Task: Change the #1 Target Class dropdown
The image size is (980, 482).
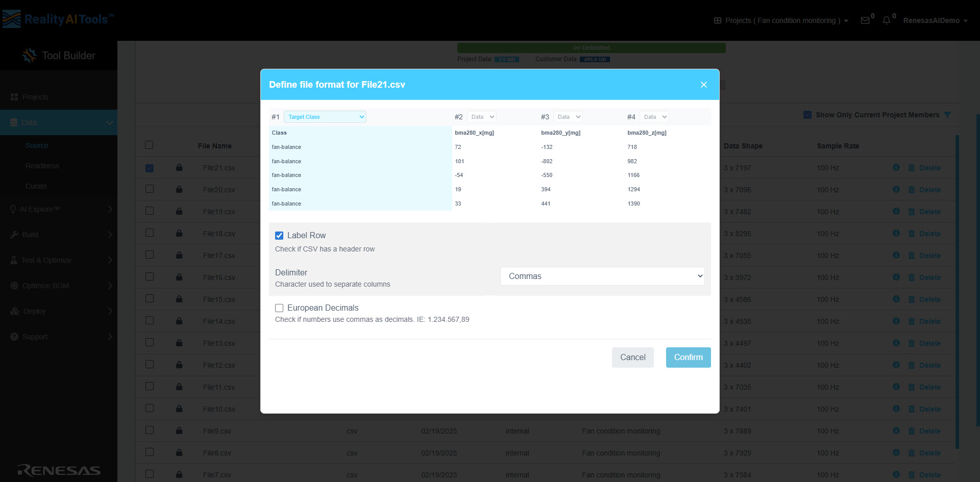Action: [325, 117]
